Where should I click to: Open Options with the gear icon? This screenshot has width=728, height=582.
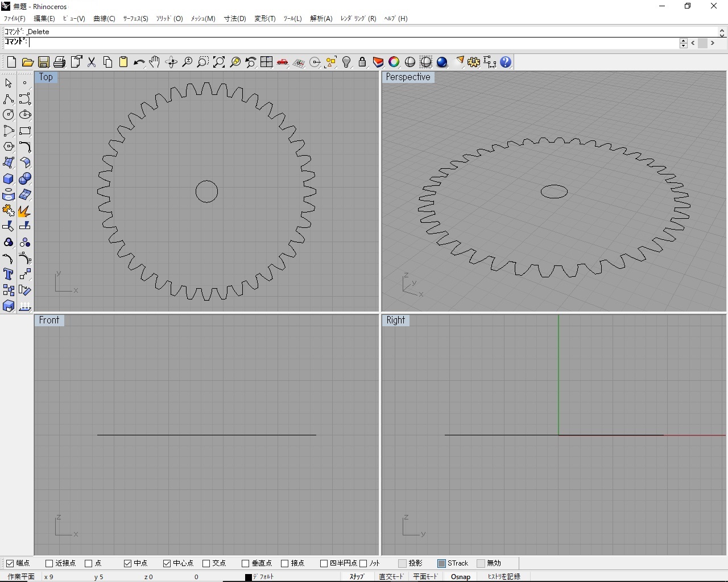pos(474,62)
